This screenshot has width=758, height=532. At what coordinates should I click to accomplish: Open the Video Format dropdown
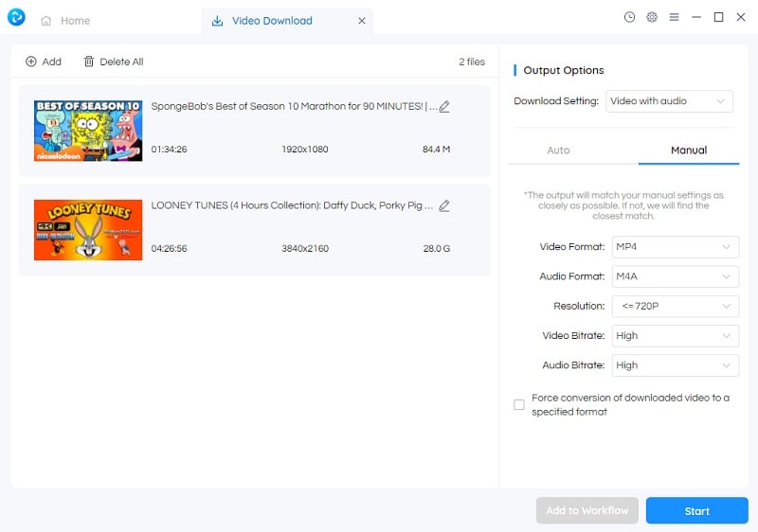click(676, 247)
